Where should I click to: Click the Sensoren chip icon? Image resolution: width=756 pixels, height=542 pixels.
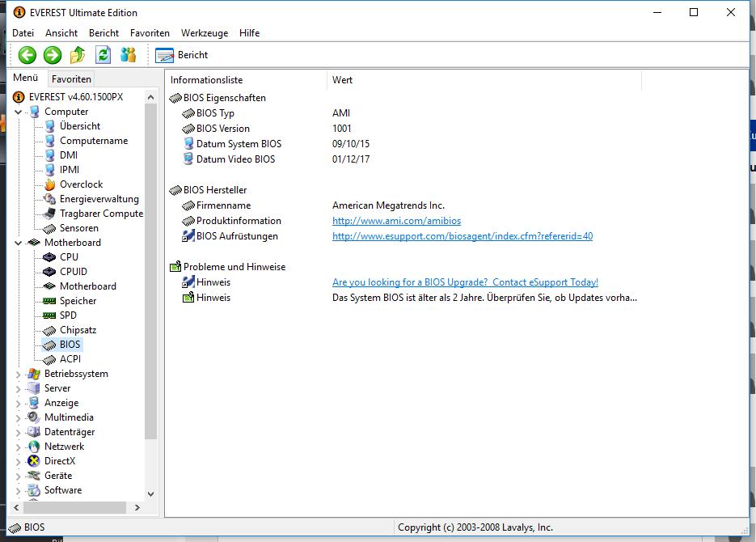49,229
